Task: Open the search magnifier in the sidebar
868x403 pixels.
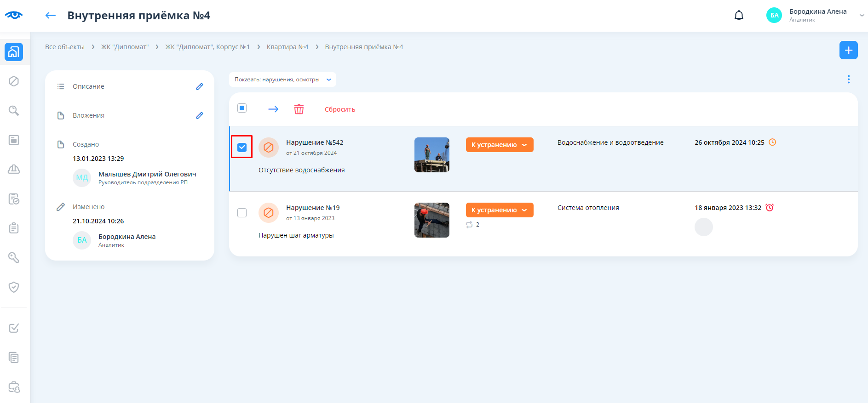Action: point(14,111)
